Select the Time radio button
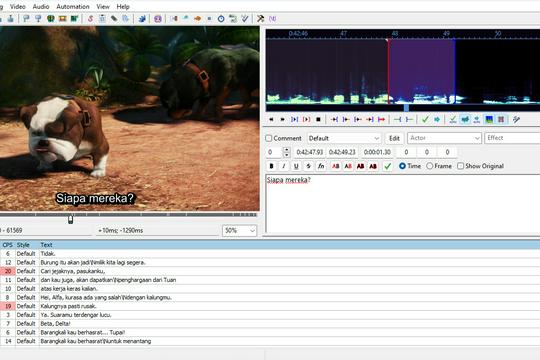Viewport: 540px width, 360px height. (402, 166)
